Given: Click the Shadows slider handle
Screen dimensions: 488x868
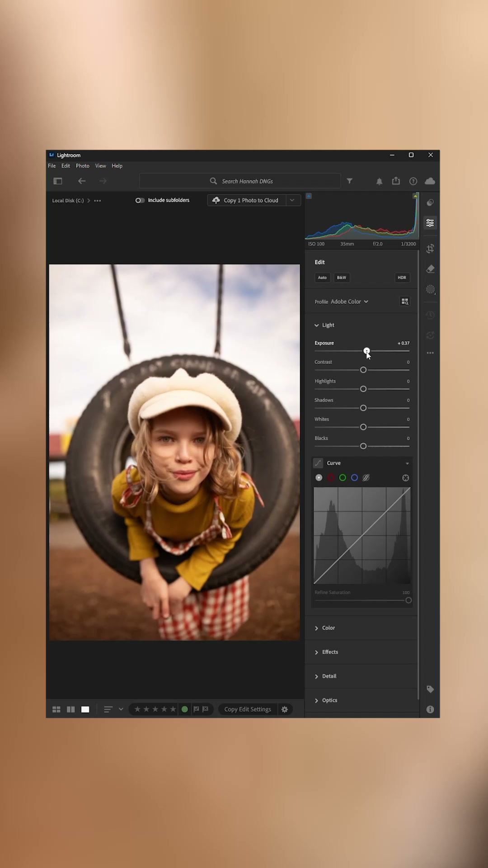Looking at the screenshot, I should [363, 408].
